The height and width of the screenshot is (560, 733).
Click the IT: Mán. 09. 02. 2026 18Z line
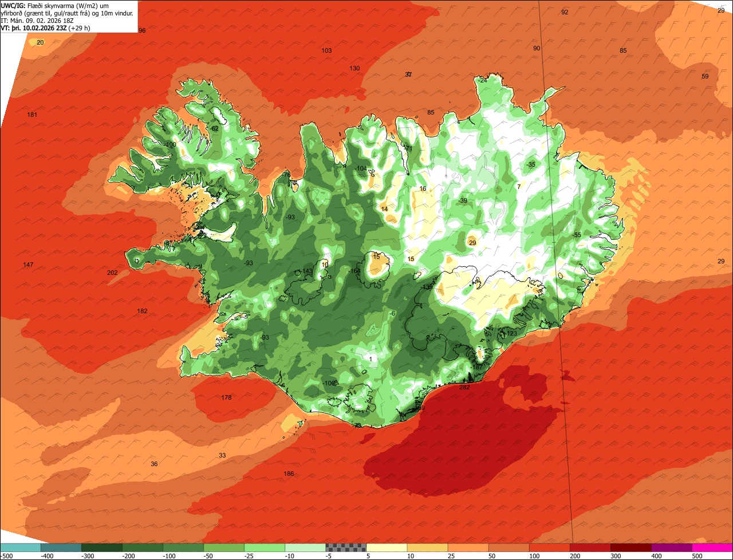point(38,21)
